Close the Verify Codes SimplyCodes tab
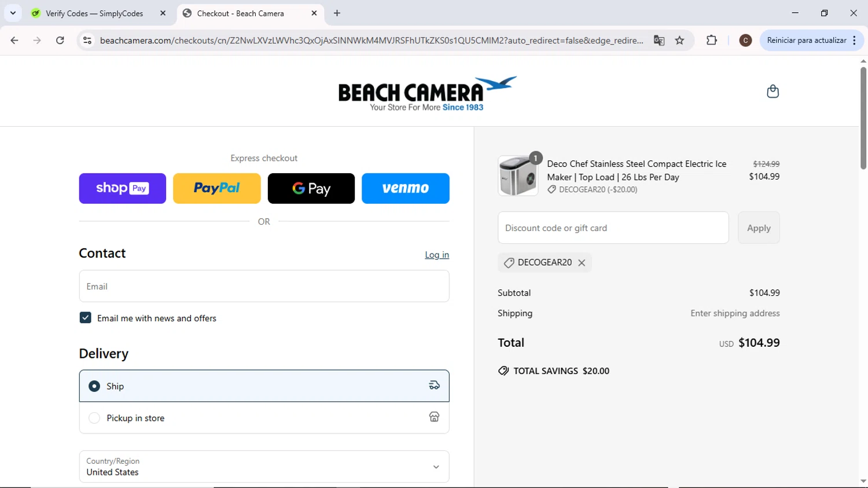Viewport: 868px width, 488px height. click(x=163, y=13)
